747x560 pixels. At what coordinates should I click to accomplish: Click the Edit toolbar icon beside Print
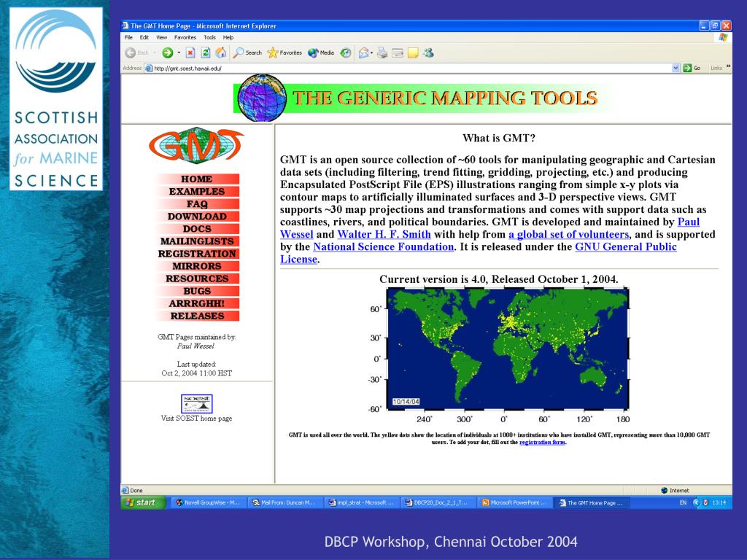398,52
